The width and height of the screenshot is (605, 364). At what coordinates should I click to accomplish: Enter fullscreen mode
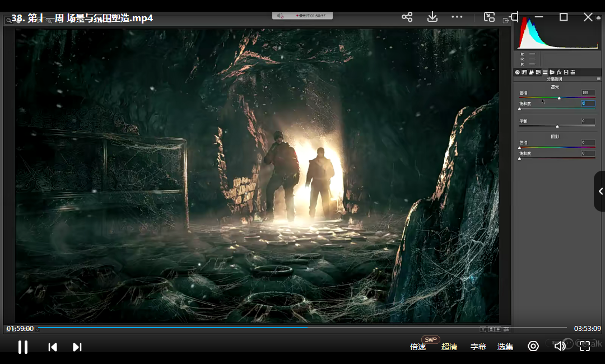click(585, 346)
